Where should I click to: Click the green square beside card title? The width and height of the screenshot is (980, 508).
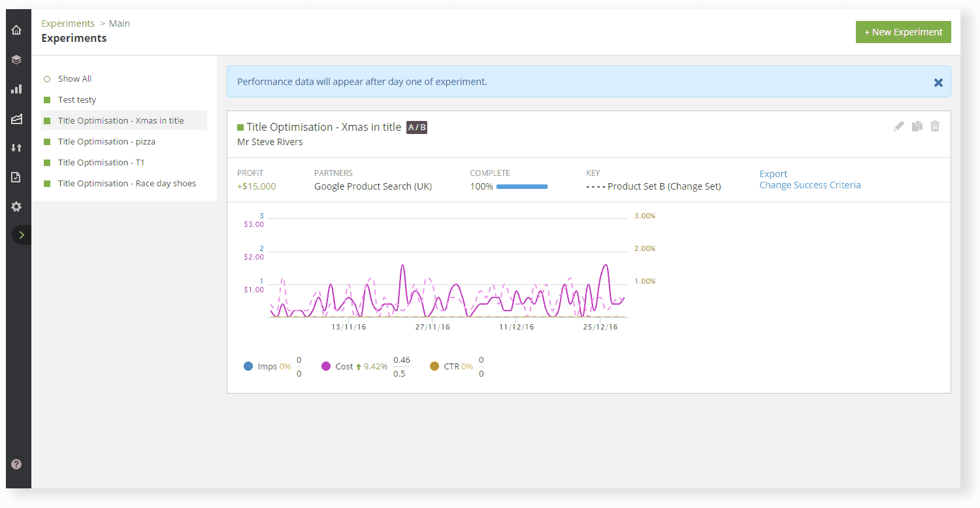coord(240,127)
